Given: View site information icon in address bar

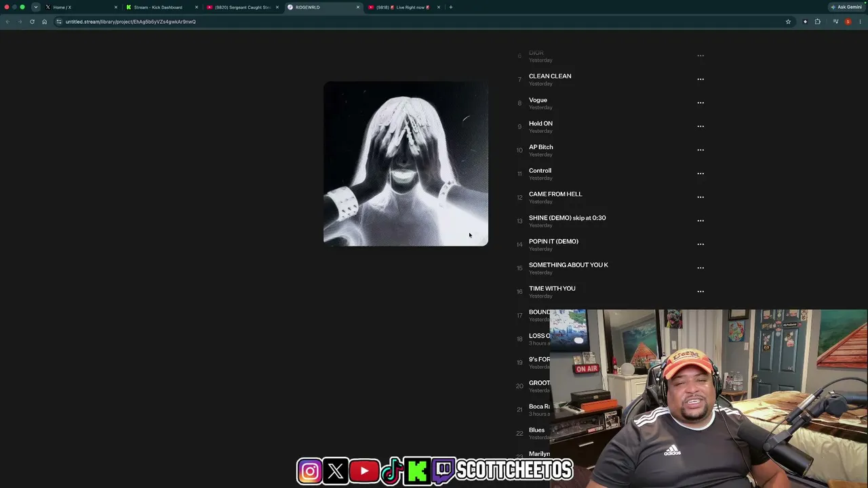Looking at the screenshot, I should 59,22.
